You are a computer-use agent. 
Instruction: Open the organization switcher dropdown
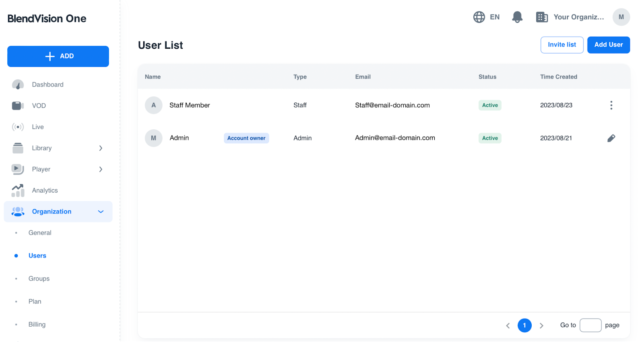(570, 17)
